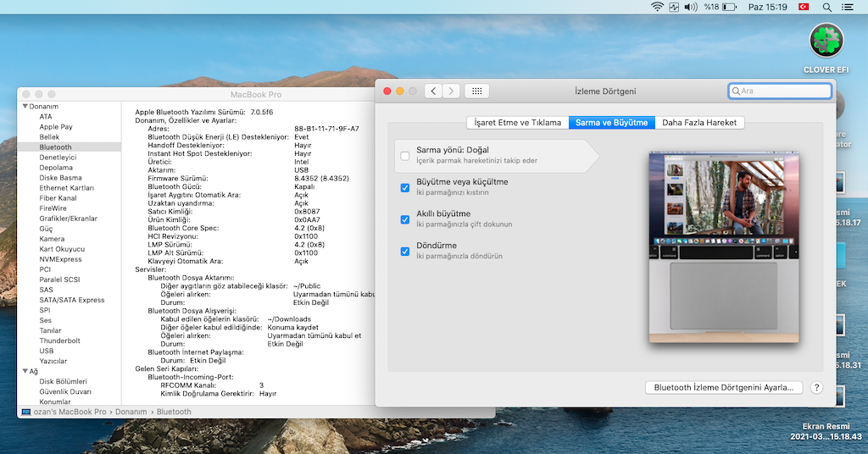Collapse the Ağ section triangle
The width and height of the screenshot is (868, 454).
[24, 371]
